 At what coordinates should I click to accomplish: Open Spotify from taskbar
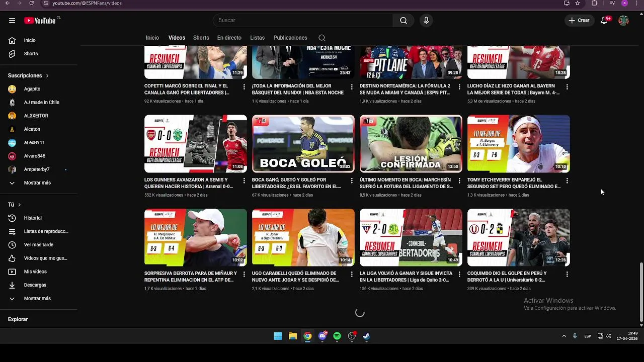pyautogui.click(x=337, y=336)
